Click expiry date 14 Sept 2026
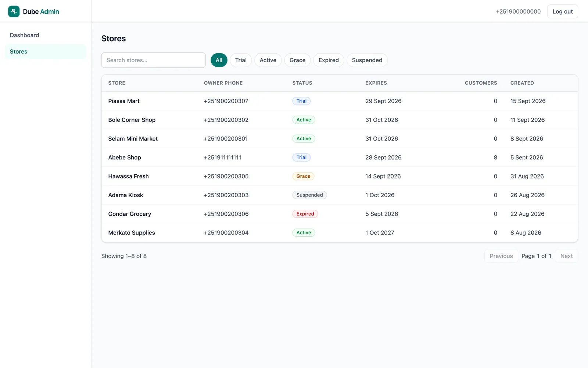Image resolution: width=588 pixels, height=368 pixels. click(x=383, y=176)
